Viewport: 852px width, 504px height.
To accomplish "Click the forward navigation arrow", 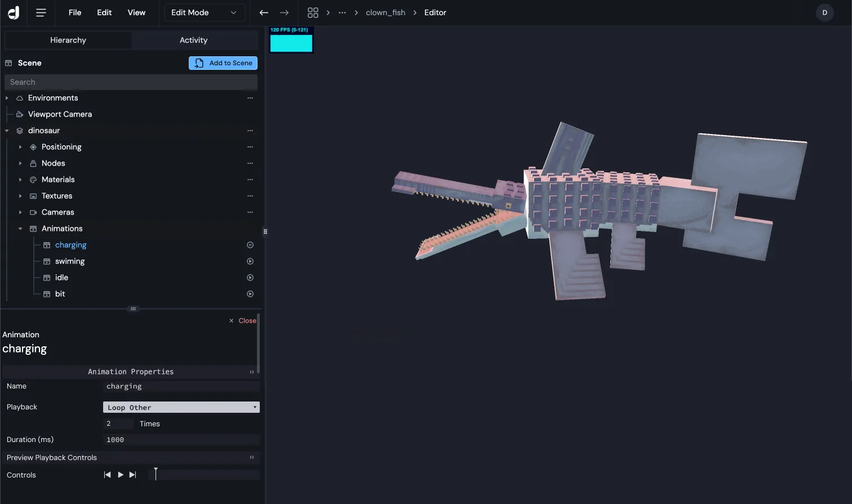I will point(284,12).
